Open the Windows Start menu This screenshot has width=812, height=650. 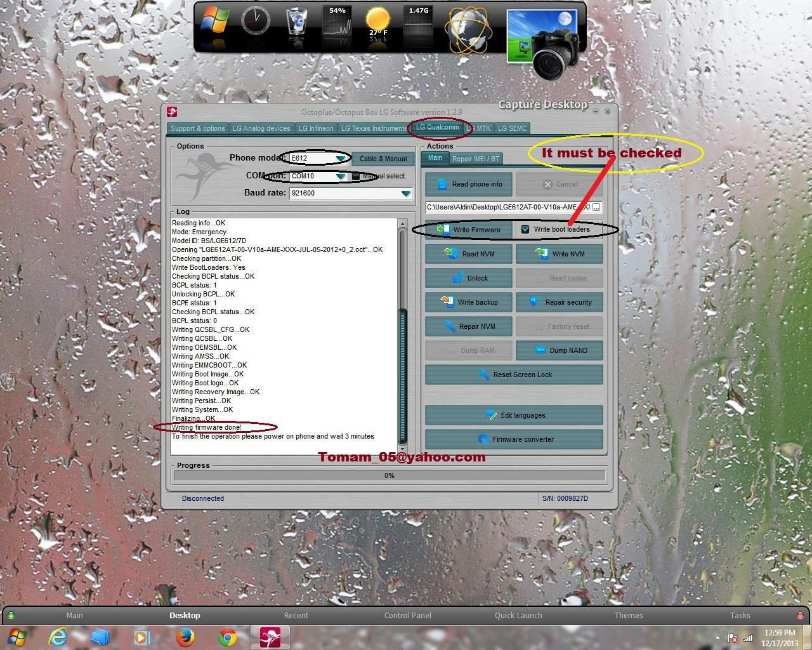coord(18,637)
